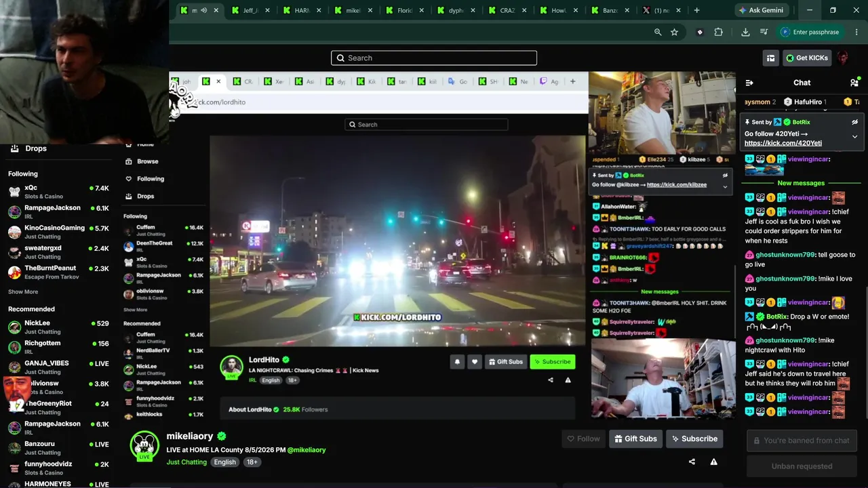Expand Following list with Show More

[23, 292]
